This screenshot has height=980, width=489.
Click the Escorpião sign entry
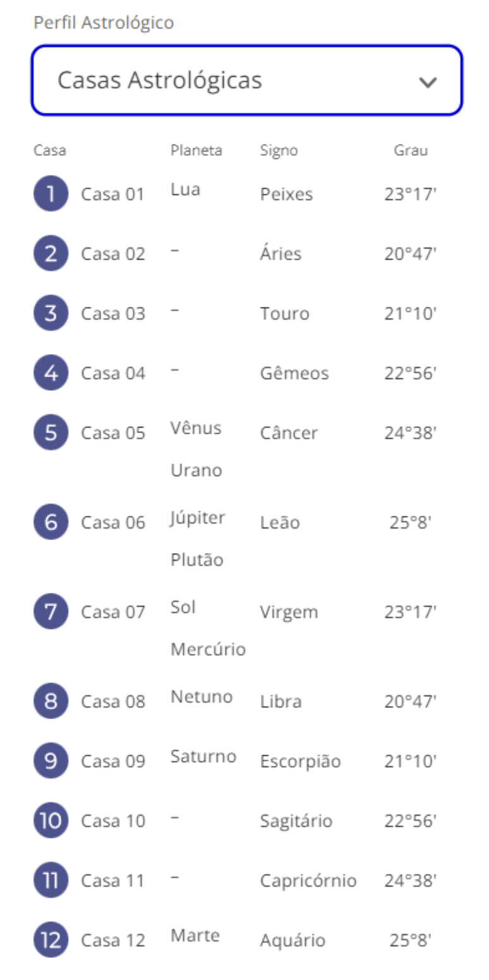point(300,762)
